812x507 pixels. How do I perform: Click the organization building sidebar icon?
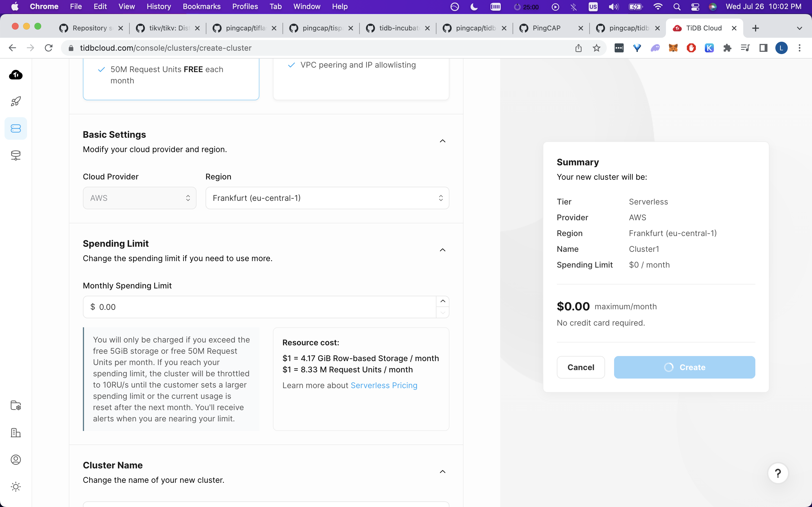pyautogui.click(x=16, y=433)
